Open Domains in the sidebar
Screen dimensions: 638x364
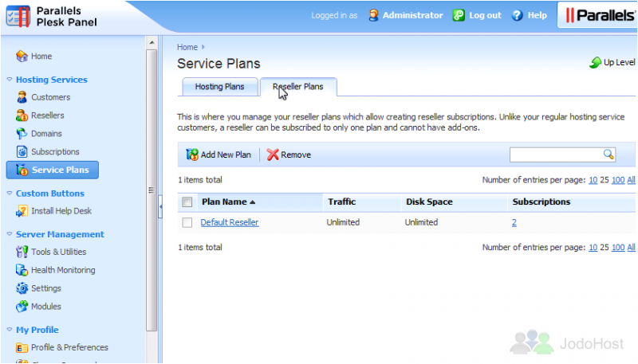coord(46,134)
